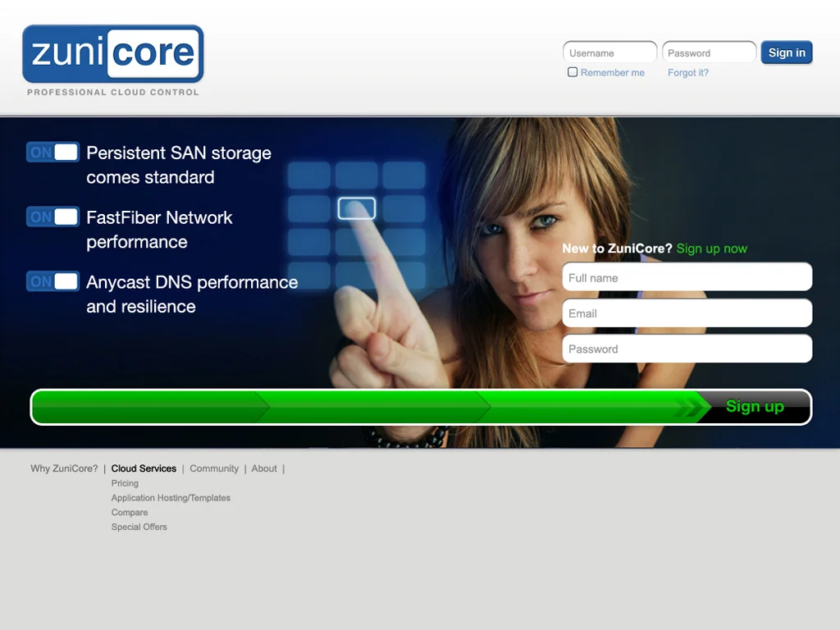This screenshot has width=840, height=630.
Task: Click the New to ZuniCore? heading
Action: [617, 249]
